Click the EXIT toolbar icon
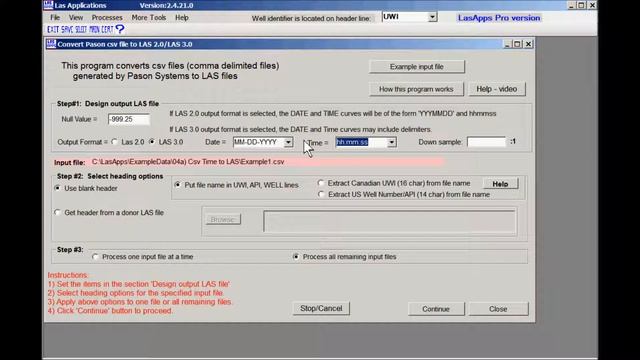 53,29
